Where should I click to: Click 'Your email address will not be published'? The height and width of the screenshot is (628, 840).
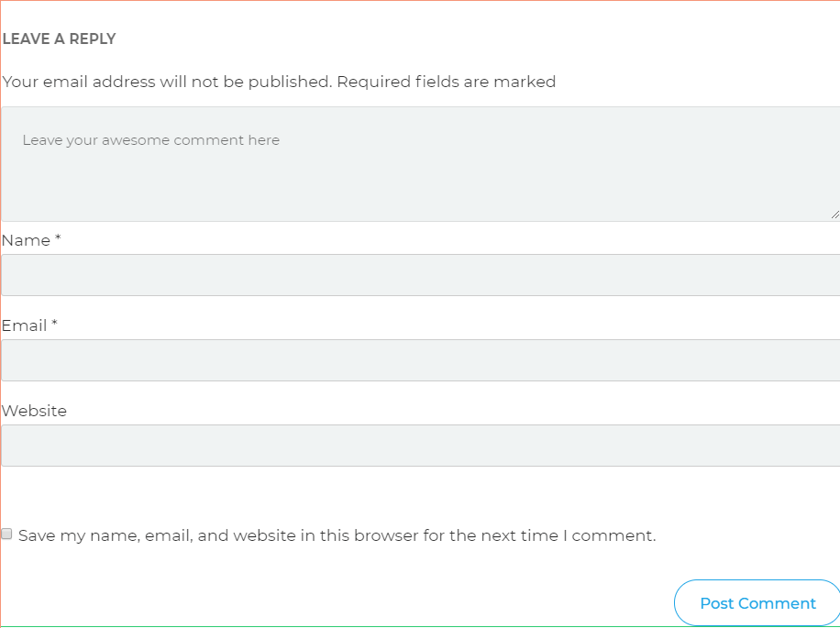click(166, 82)
